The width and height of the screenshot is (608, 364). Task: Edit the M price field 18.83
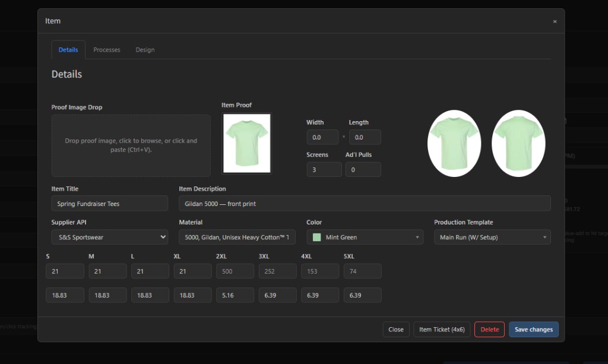(x=107, y=295)
